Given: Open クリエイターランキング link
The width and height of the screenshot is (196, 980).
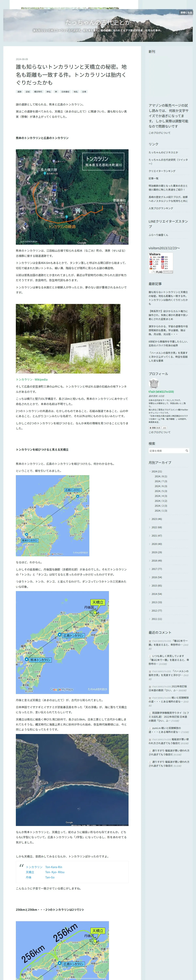Looking at the screenshot, I should tap(162, 171).
